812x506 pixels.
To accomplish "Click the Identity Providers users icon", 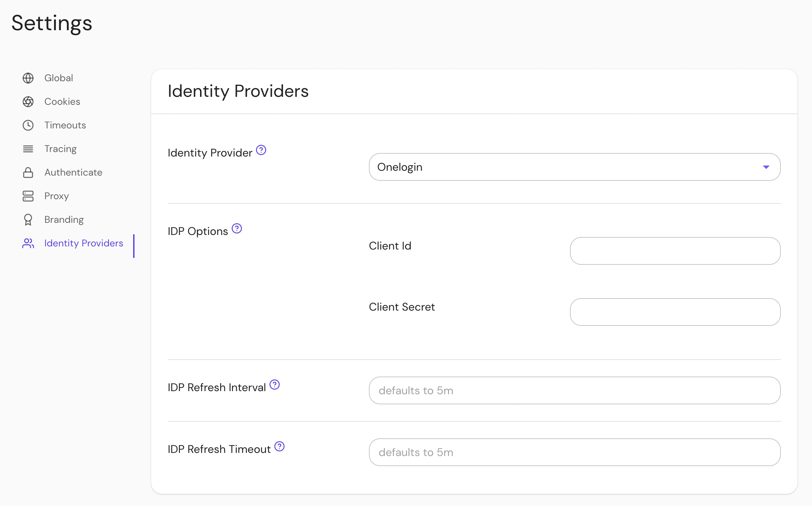I will pos(28,243).
